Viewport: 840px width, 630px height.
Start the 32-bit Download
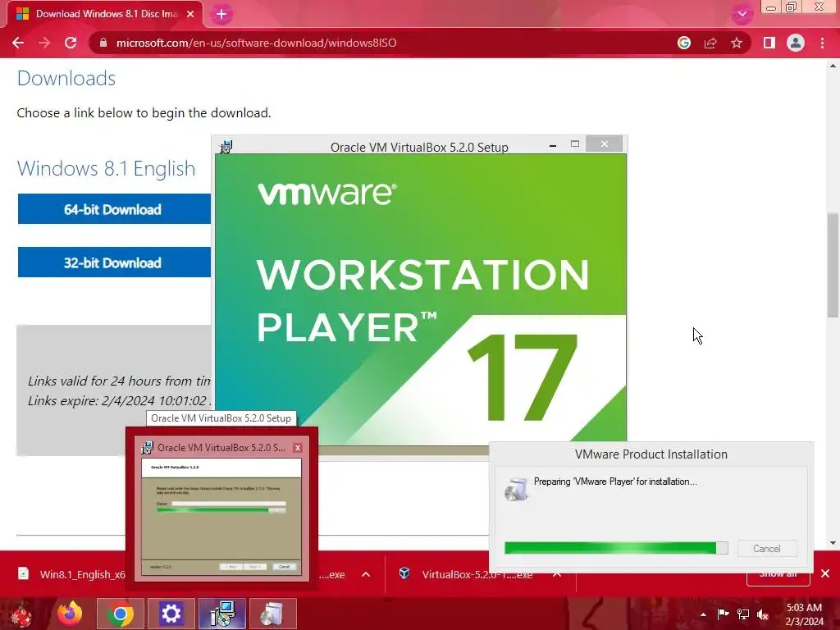114,262
